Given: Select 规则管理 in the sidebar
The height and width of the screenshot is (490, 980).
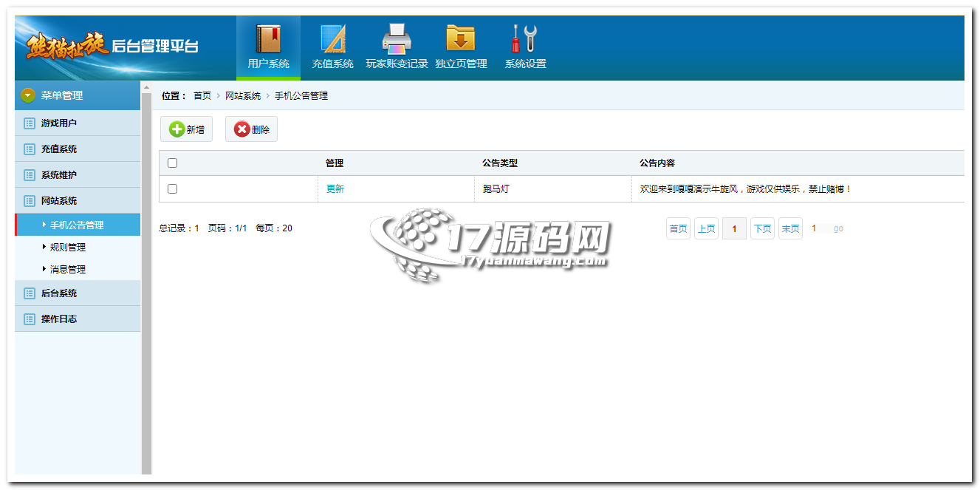Looking at the screenshot, I should (68, 248).
